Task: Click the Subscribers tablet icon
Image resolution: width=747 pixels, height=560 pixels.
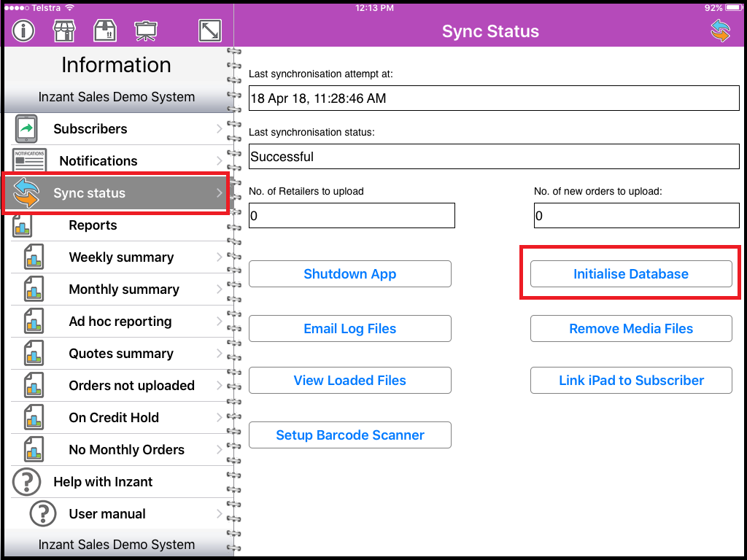Action: [x=26, y=128]
